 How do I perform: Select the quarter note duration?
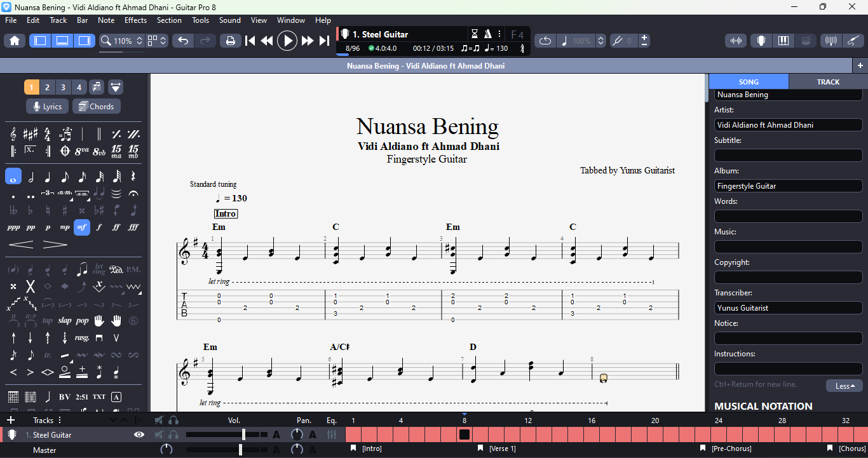(48, 177)
